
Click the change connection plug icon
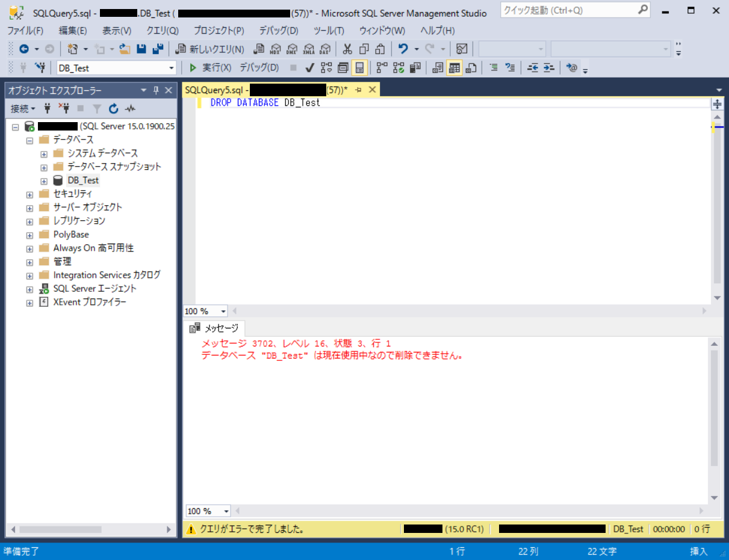pyautogui.click(x=40, y=68)
